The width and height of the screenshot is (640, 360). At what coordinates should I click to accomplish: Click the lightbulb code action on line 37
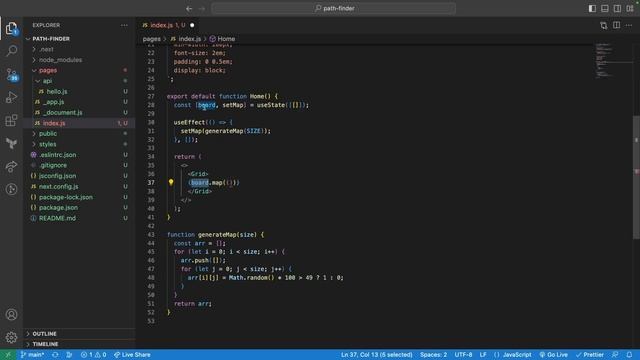pyautogui.click(x=171, y=182)
